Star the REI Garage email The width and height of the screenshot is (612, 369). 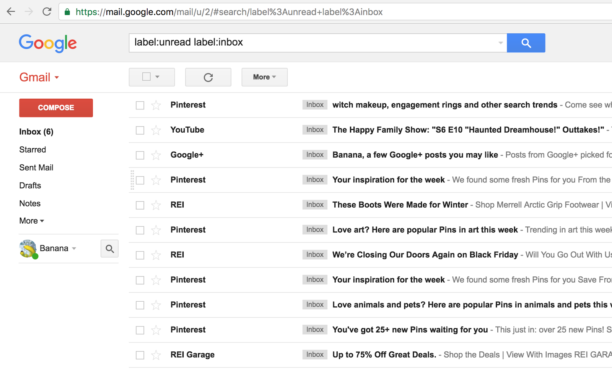pyautogui.click(x=156, y=355)
